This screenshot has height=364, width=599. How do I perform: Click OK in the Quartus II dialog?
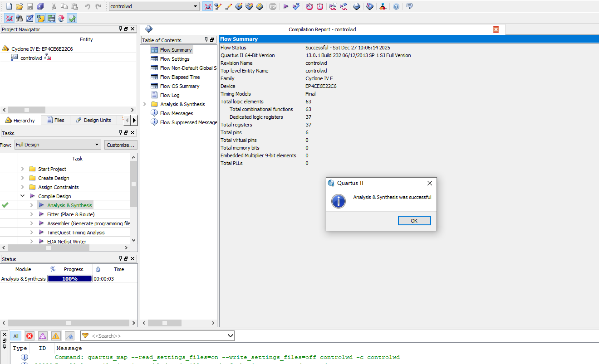414,221
